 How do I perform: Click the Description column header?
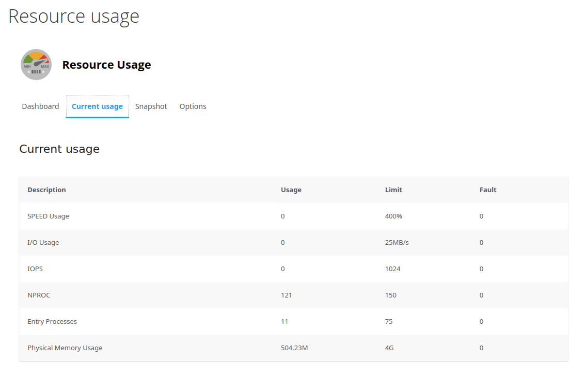(x=46, y=190)
